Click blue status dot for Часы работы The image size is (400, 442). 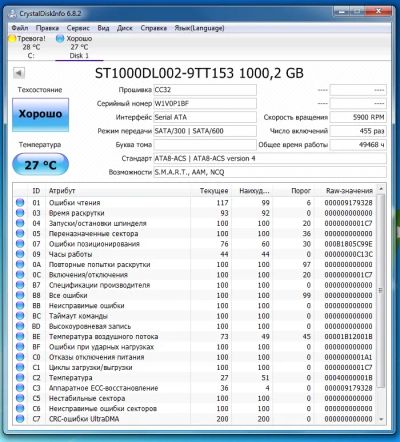point(20,254)
